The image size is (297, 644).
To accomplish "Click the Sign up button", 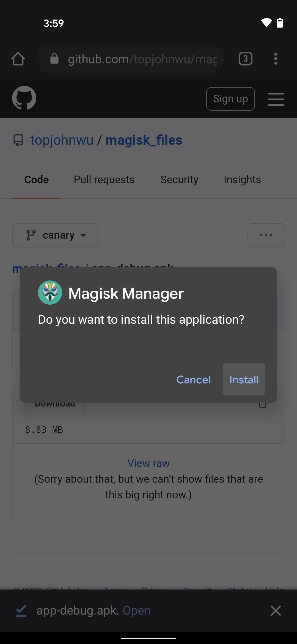I will click(230, 99).
